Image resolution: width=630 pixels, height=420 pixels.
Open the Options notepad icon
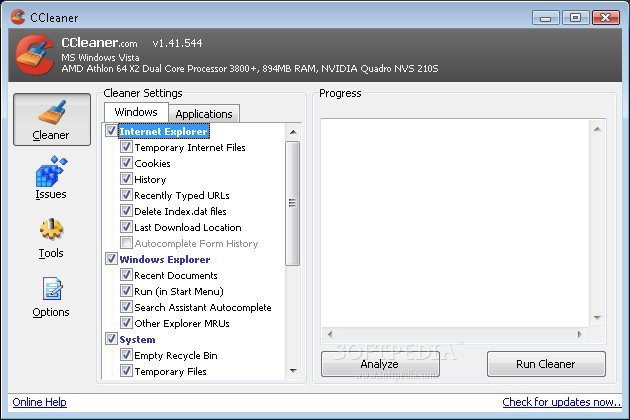[x=52, y=289]
